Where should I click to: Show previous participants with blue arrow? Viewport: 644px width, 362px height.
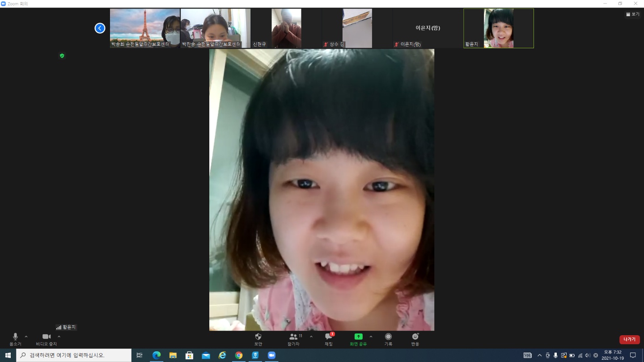pos(100,28)
